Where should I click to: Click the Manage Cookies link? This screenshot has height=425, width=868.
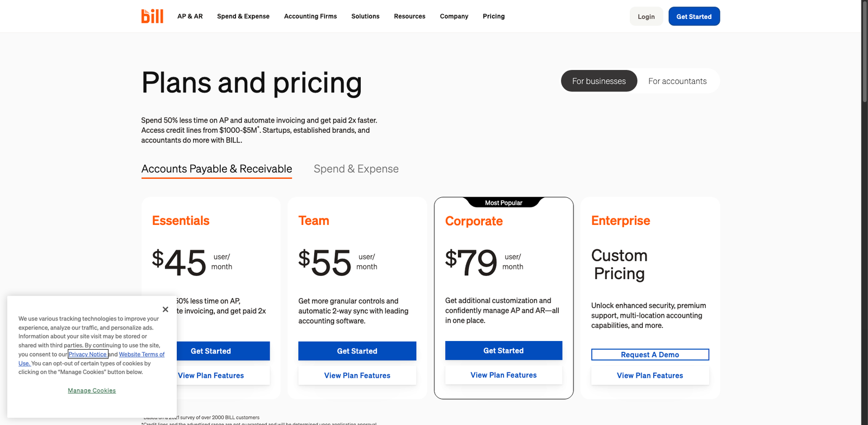pos(92,391)
